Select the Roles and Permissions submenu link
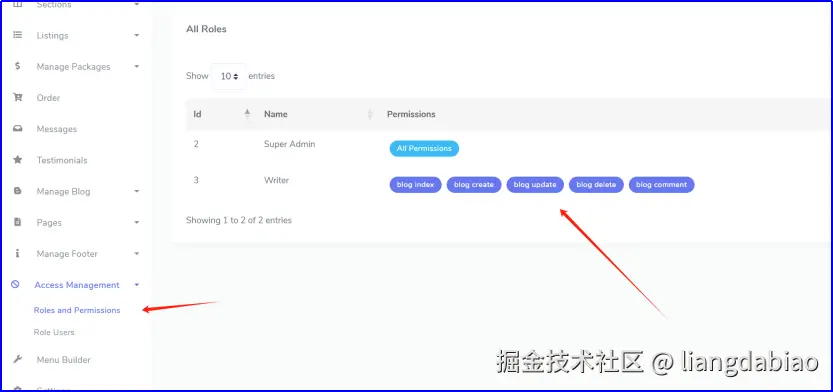Image resolution: width=833 pixels, height=392 pixels. tap(77, 310)
